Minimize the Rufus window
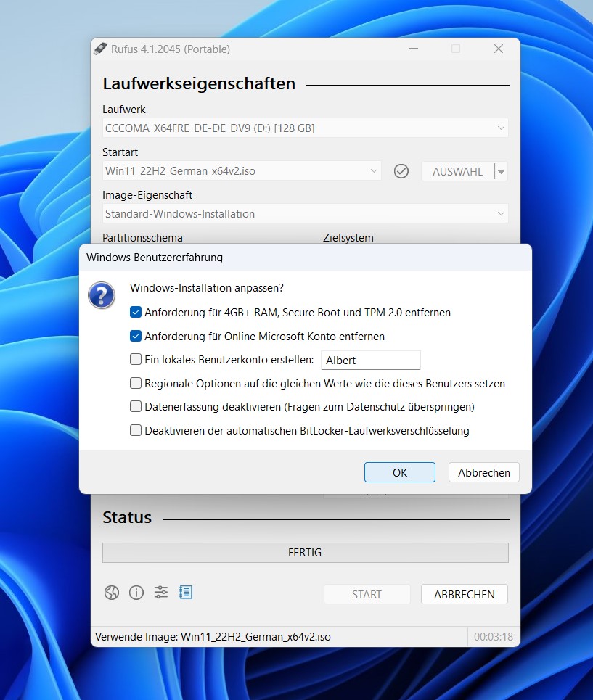593x700 pixels. click(x=414, y=49)
